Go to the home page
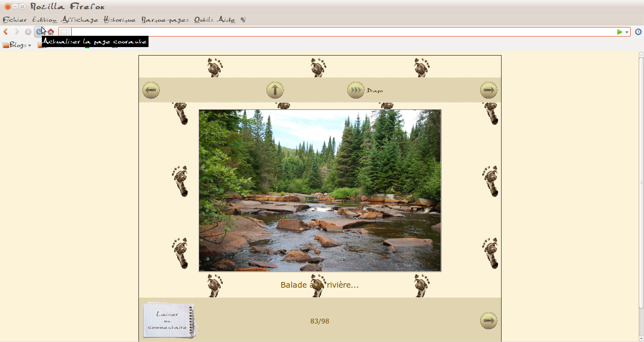This screenshot has height=342, width=644. (51, 32)
